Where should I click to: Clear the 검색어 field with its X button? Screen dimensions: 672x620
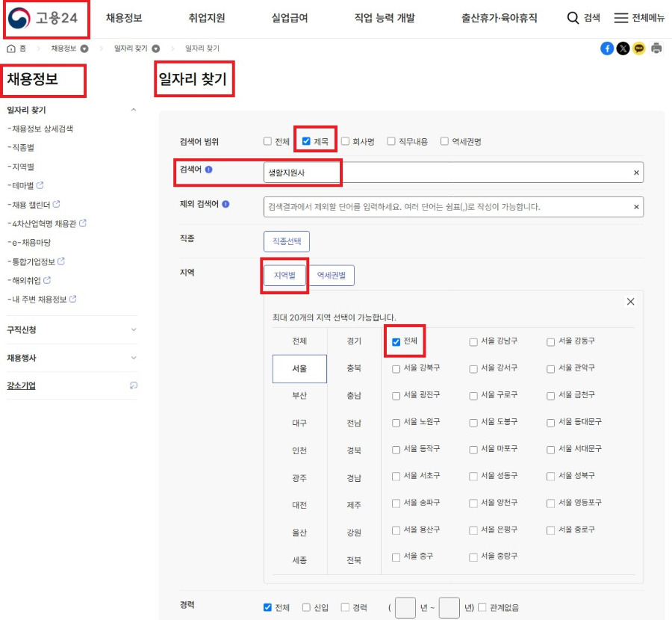[636, 172]
